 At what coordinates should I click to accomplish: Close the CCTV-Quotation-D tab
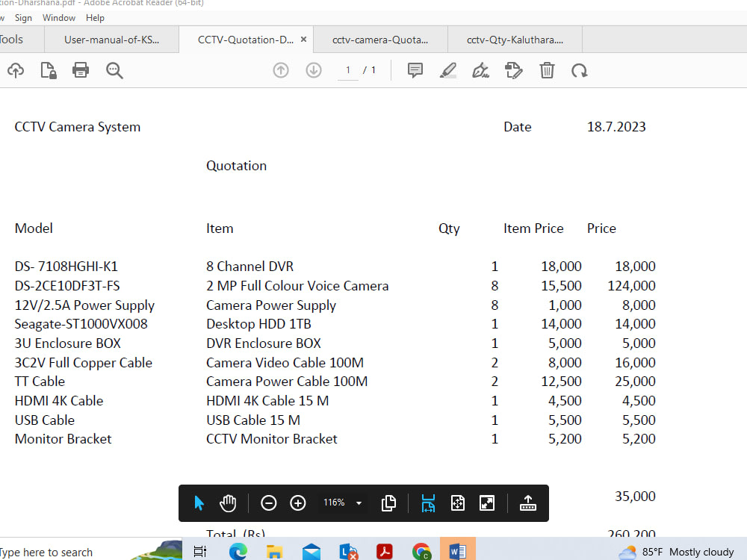click(x=303, y=40)
